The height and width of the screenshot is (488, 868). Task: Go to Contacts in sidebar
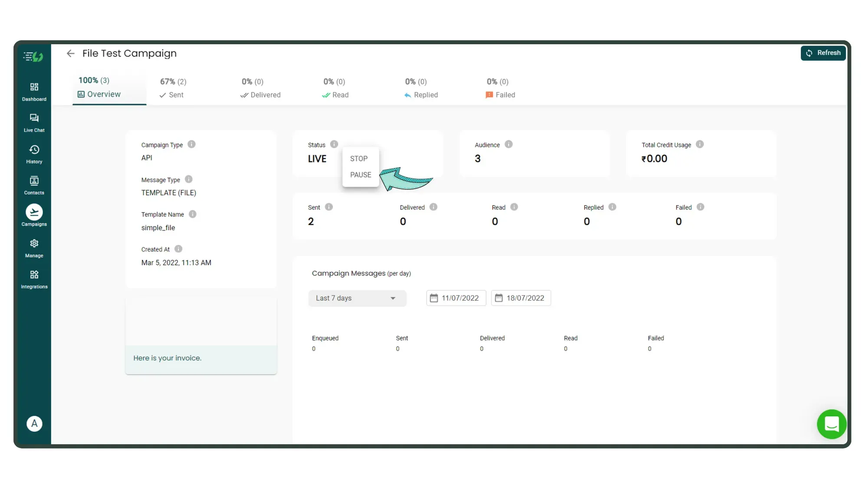(34, 185)
